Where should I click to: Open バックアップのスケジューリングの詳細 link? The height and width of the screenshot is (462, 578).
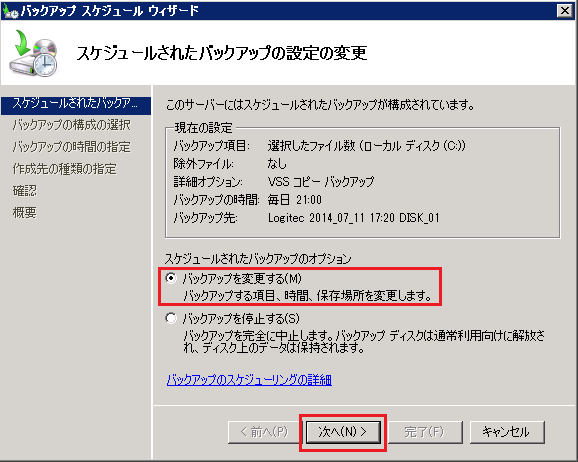249,379
